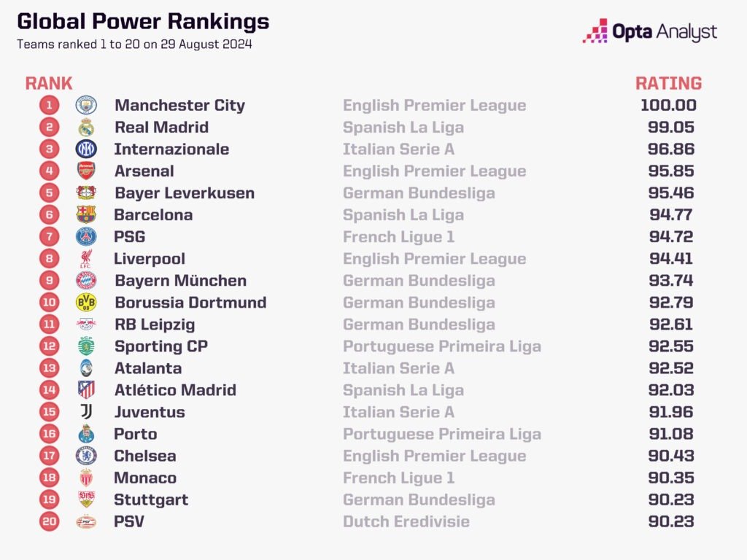
Task: Click the Manchester City club crest
Action: pyautogui.click(x=86, y=105)
